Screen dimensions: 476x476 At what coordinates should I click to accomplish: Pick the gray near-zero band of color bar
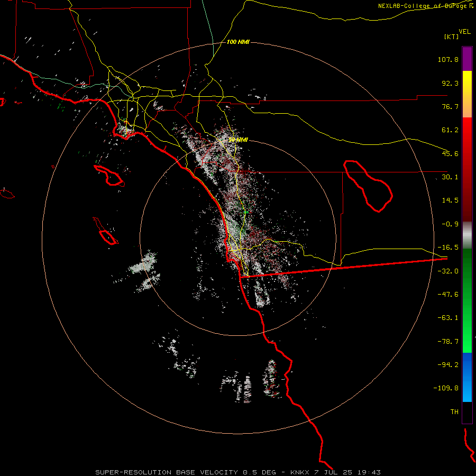click(467, 235)
